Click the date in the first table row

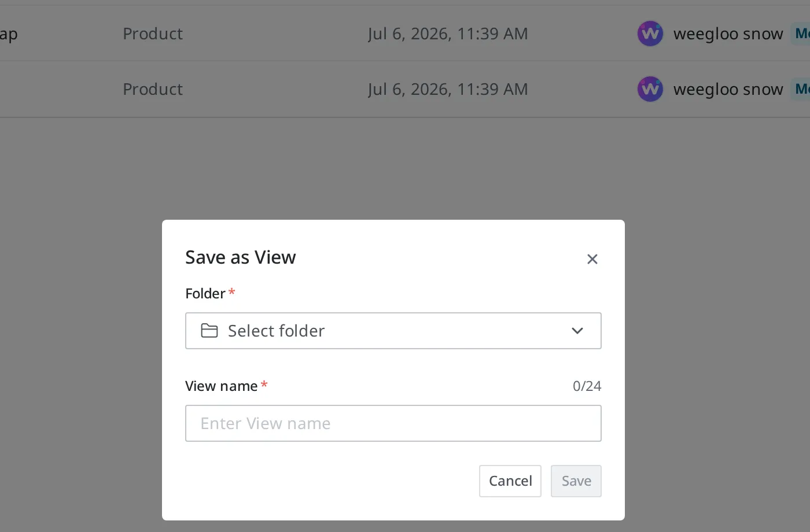448,34
